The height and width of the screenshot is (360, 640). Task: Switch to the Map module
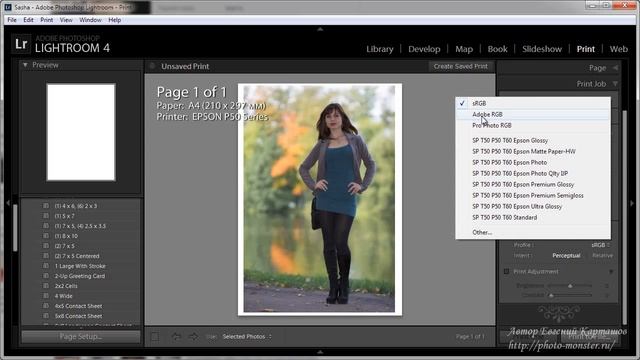[x=464, y=49]
